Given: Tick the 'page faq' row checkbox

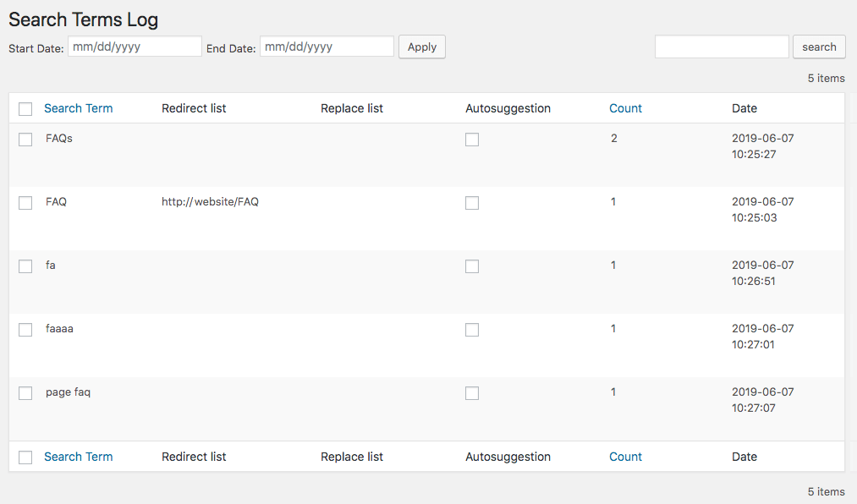Looking at the screenshot, I should 25,393.
